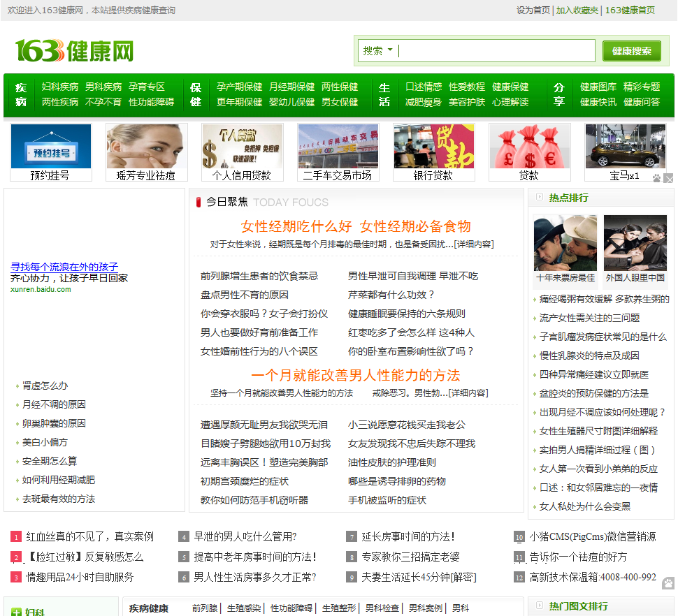Click 详细内容 under 经期 headline
Image resolution: width=678 pixels, height=616 pixels.
[474, 244]
